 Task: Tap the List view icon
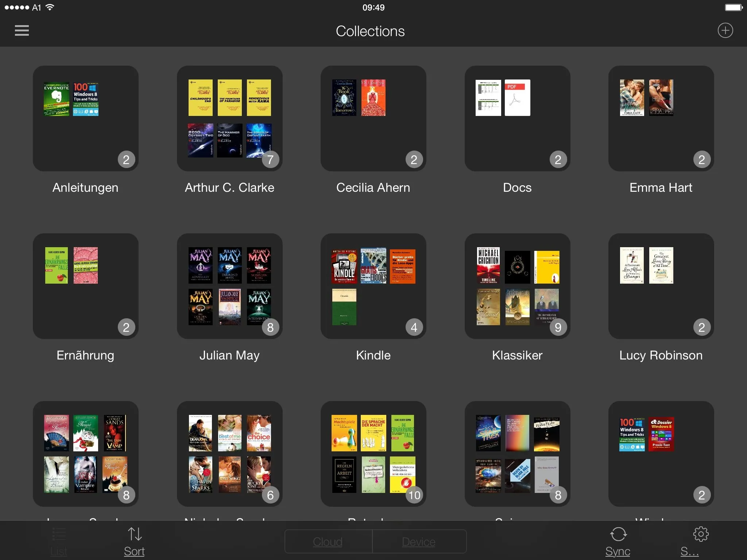(59, 535)
